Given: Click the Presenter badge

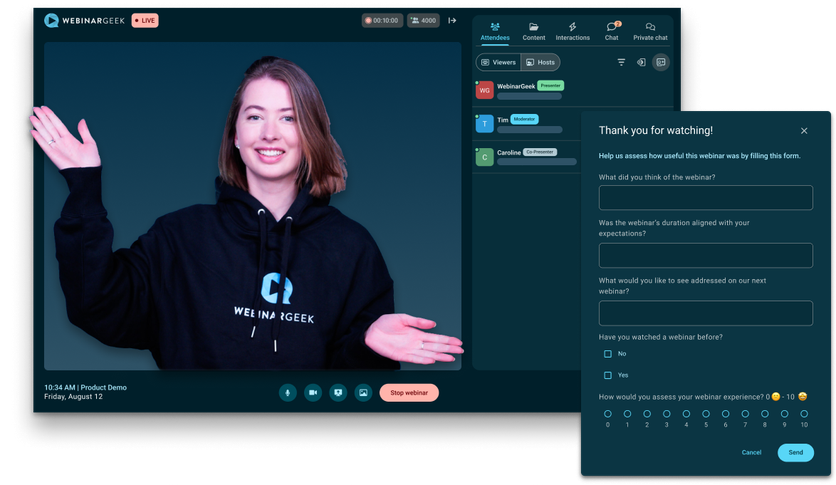Looking at the screenshot, I should (x=550, y=85).
